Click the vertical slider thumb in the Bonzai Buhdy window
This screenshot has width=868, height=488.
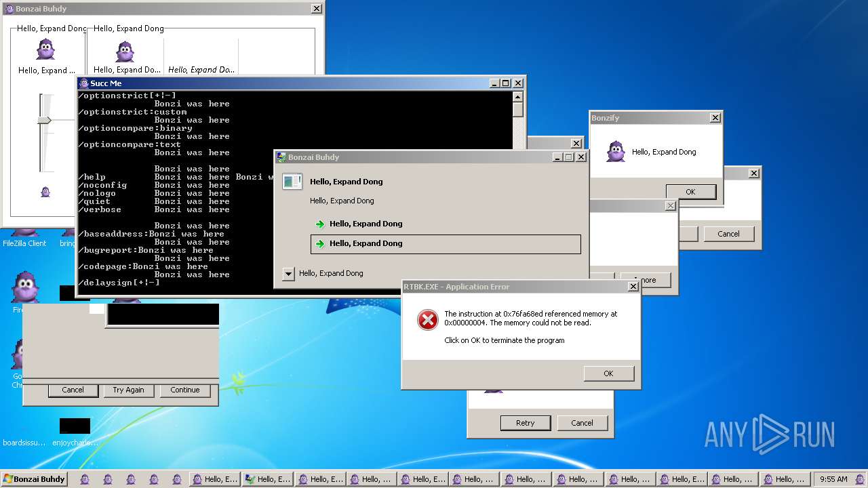click(44, 120)
